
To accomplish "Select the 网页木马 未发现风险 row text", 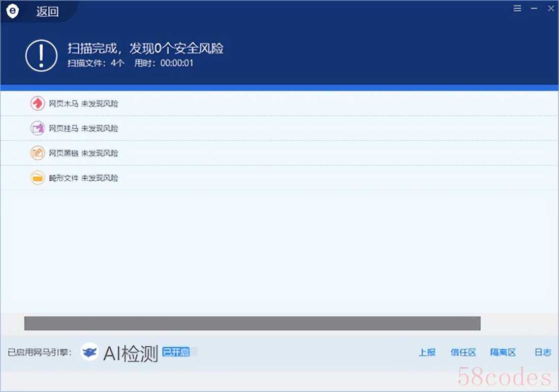I will (x=83, y=104).
